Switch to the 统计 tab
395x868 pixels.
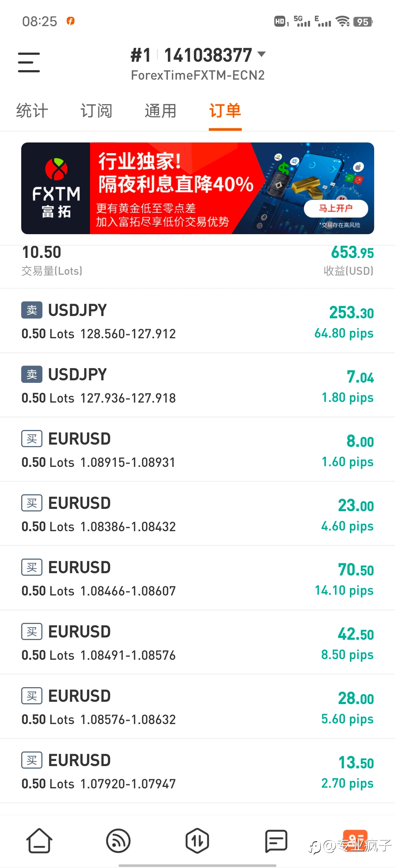(x=32, y=111)
